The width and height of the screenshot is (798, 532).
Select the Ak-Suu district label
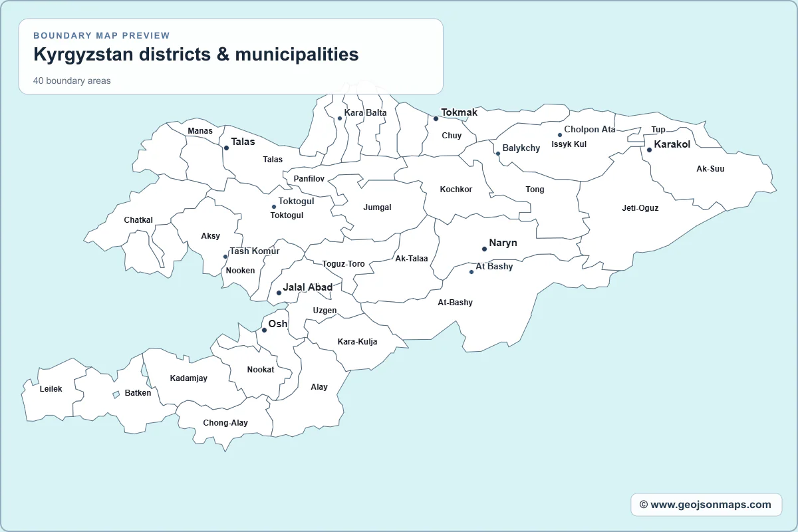(x=710, y=169)
